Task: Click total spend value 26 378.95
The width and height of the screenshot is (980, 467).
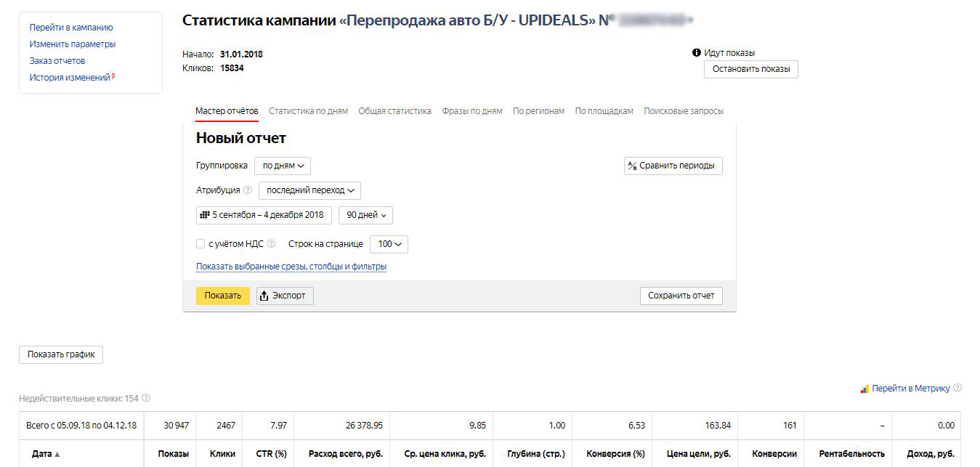Action: (365, 426)
